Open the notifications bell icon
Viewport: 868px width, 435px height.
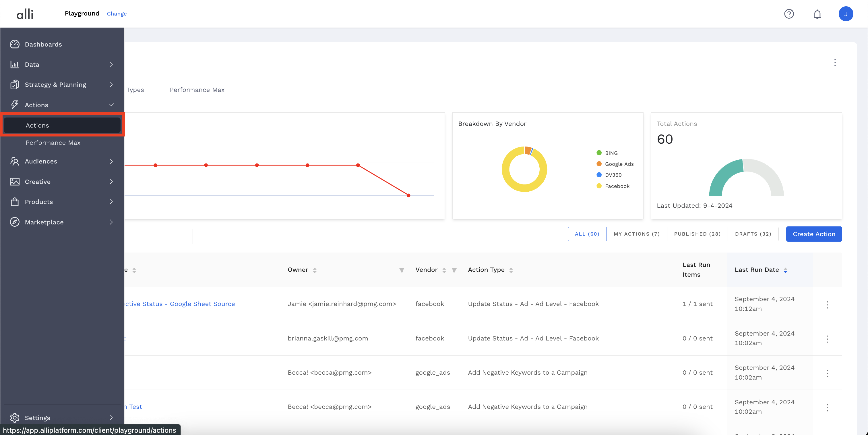(x=817, y=14)
